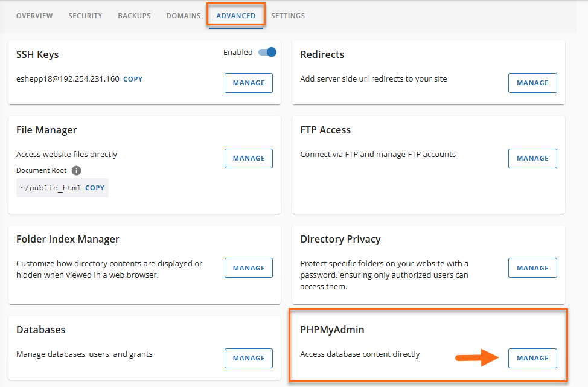Manage Databases
The height and width of the screenshot is (387, 588).
[249, 358]
